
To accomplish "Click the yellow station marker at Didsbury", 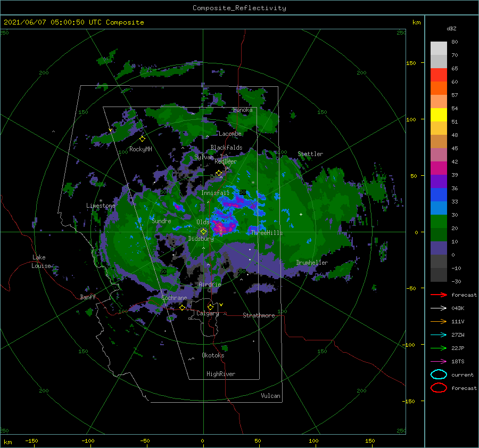I will click(x=203, y=232).
